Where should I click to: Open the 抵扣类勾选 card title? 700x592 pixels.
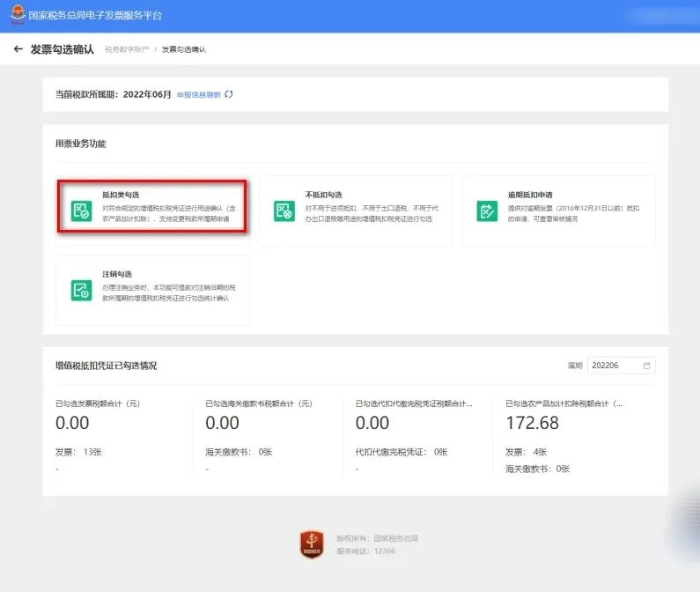tap(121, 195)
